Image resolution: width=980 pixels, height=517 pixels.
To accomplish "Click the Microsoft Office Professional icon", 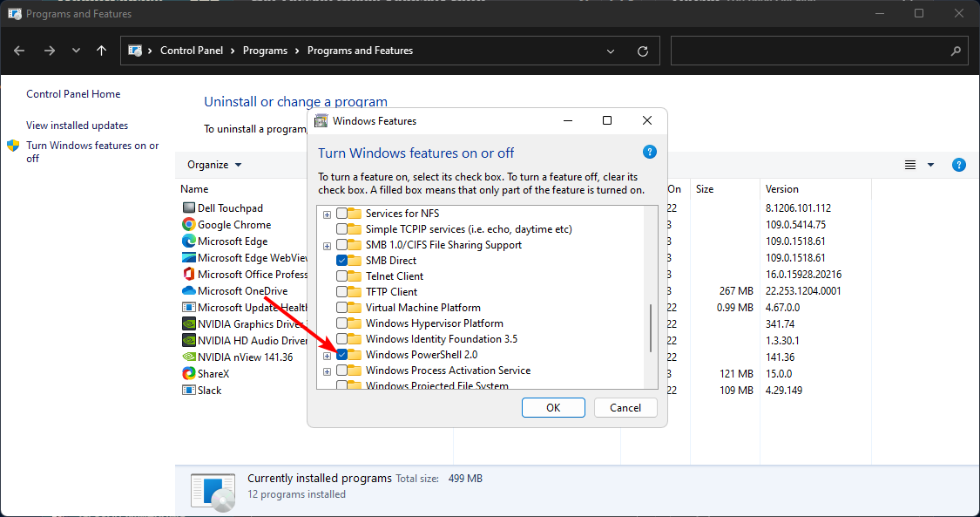I will (189, 274).
